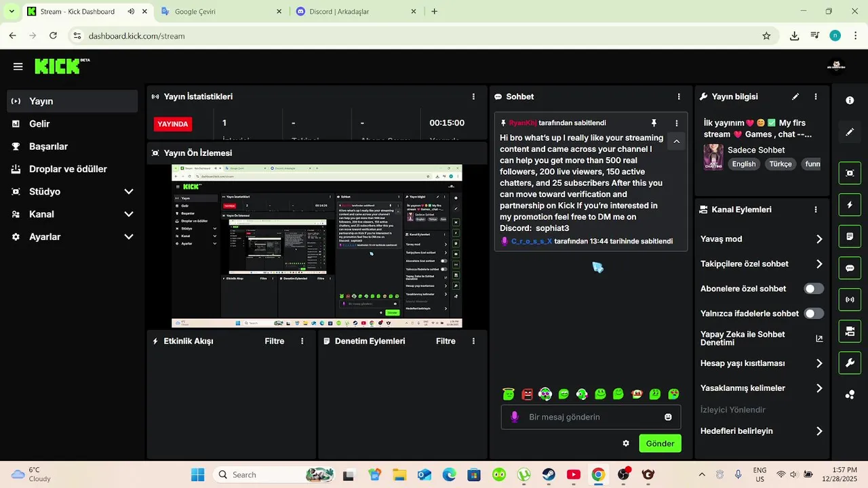Viewport: 868px width, 488px height.
Task: Click the three-dots cluster icon in right rail
Action: [x=850, y=394]
